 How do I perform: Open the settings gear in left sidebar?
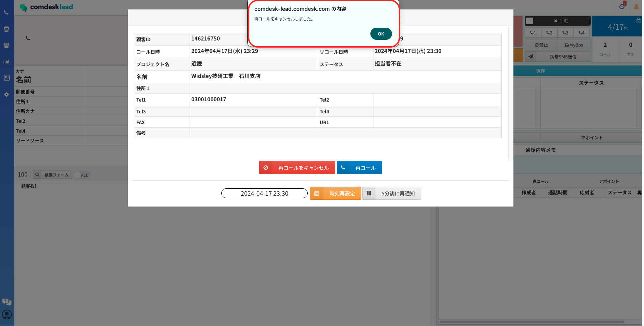(x=6, y=95)
